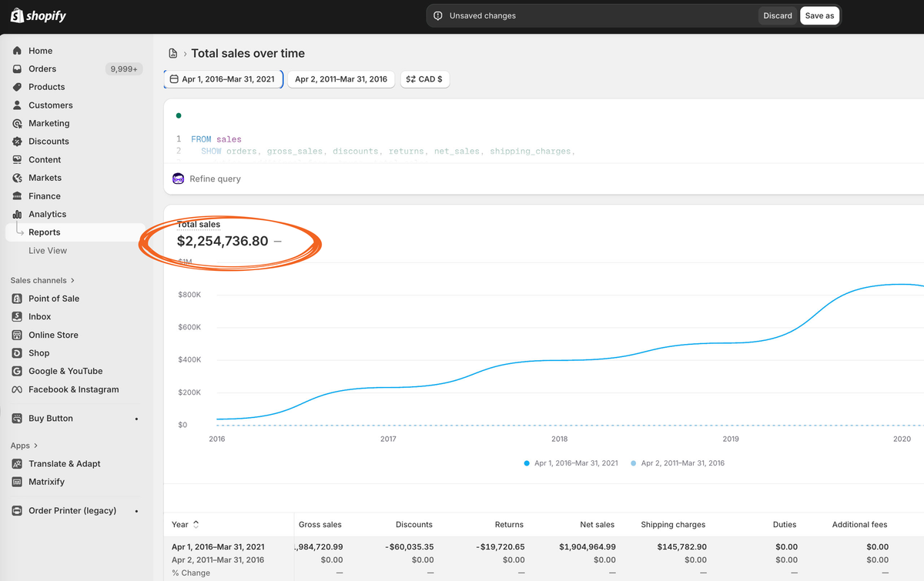Click the Save as button
The height and width of the screenshot is (581, 924).
point(819,15)
